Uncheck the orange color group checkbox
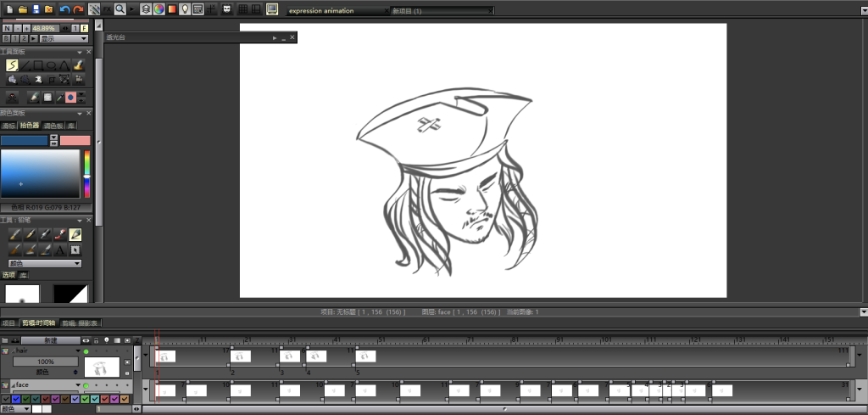The image size is (868, 415). tap(124, 399)
